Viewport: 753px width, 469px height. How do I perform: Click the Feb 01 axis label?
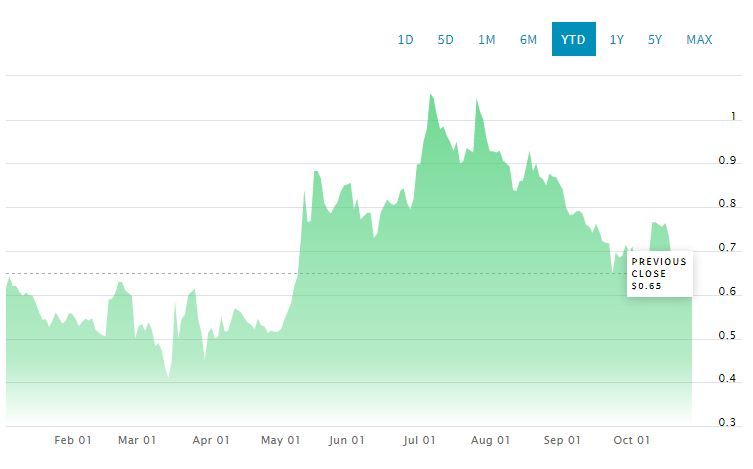click(x=73, y=440)
